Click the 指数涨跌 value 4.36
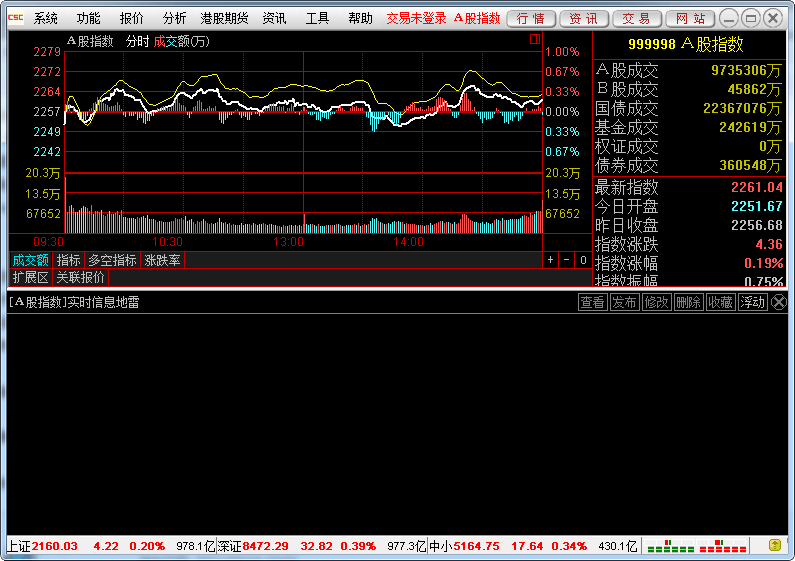795x561 pixels. pos(769,244)
